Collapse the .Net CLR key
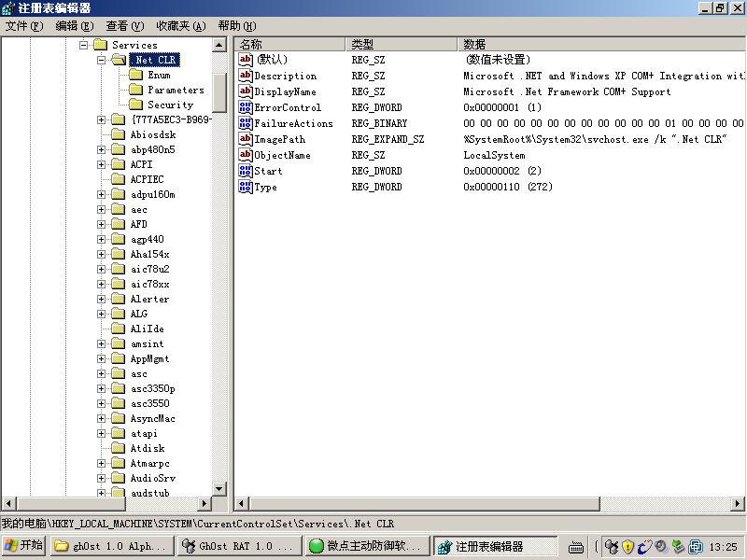 pyautogui.click(x=102, y=60)
